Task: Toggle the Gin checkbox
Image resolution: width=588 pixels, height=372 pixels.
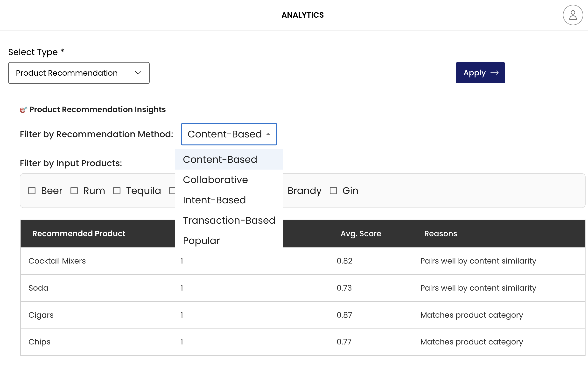Action: [333, 191]
